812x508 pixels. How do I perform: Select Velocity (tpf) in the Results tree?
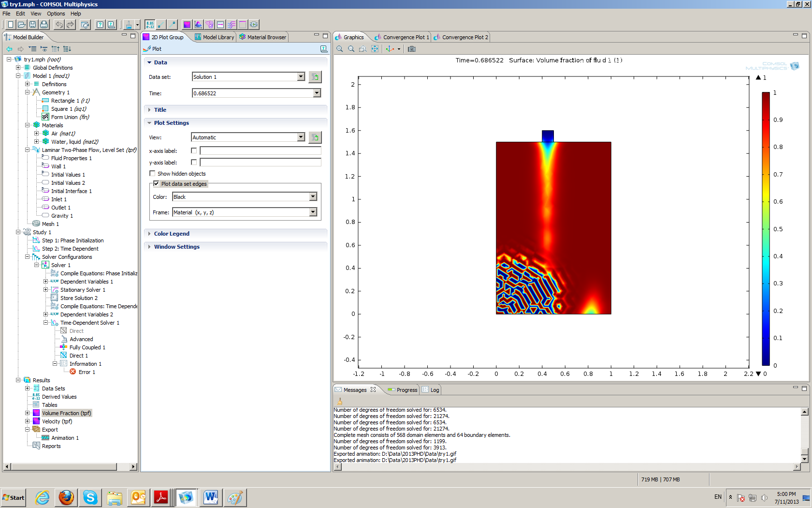point(57,421)
